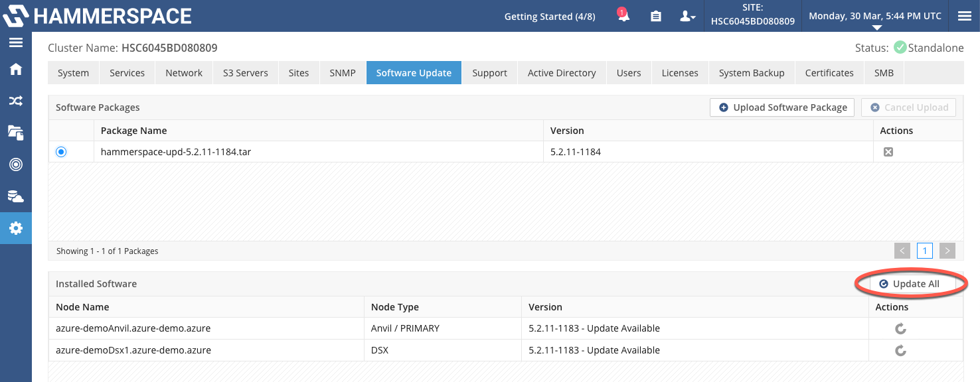
Task: Click Upload Software Package button
Action: click(783, 107)
